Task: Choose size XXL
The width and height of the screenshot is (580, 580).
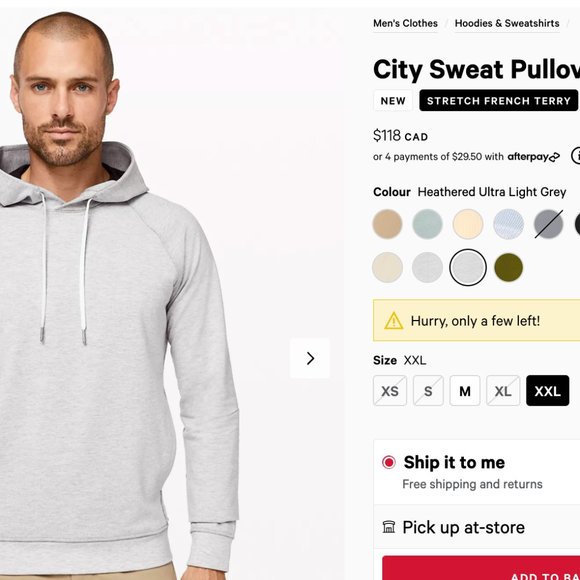Action: [547, 391]
